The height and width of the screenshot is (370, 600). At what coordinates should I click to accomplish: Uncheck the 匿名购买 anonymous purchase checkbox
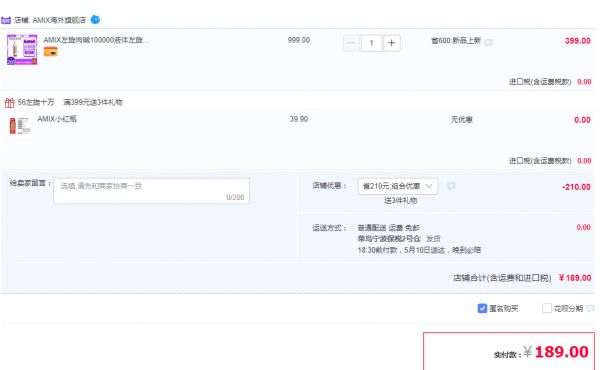click(482, 308)
